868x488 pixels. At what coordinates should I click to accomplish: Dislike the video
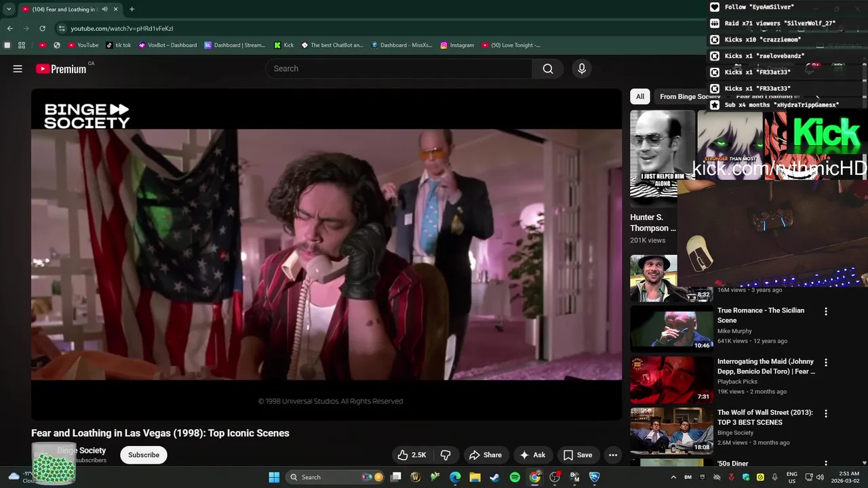coord(446,455)
